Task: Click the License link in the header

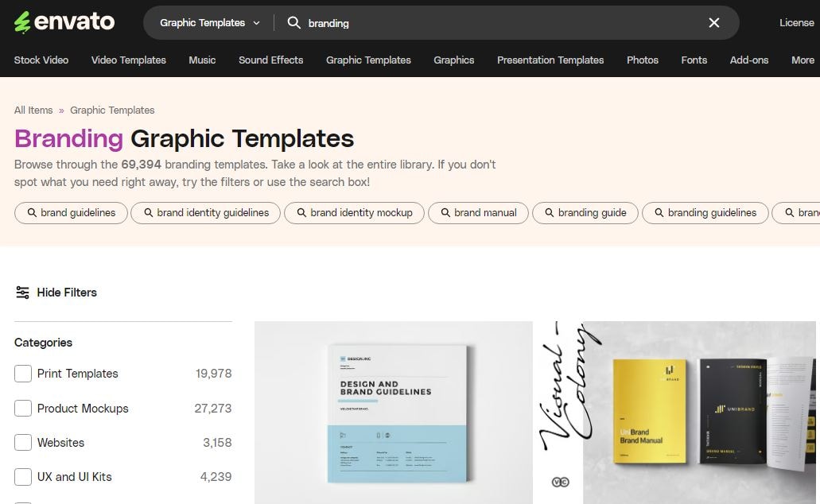Action: [x=797, y=22]
